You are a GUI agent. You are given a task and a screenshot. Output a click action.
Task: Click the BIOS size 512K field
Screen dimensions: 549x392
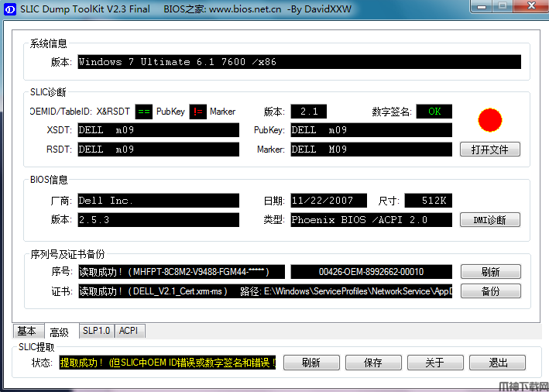pos(428,201)
